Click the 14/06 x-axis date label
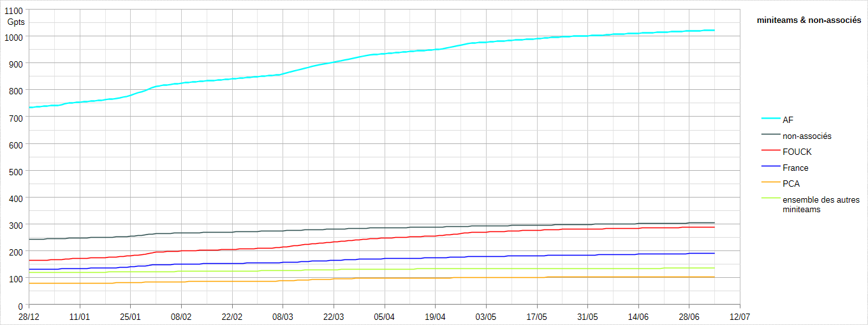This screenshot has width=868, height=325. click(x=638, y=317)
